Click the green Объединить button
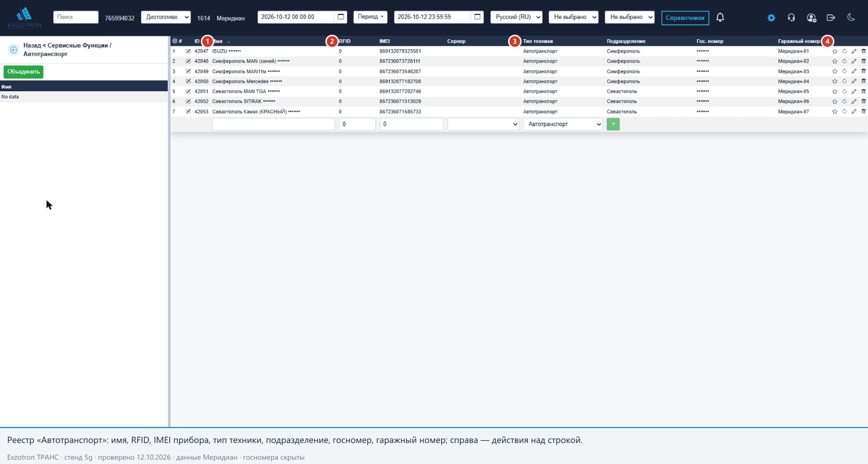868x464 pixels. [23, 72]
